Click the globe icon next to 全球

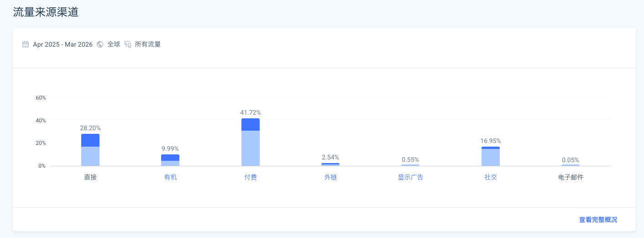pyautogui.click(x=100, y=45)
